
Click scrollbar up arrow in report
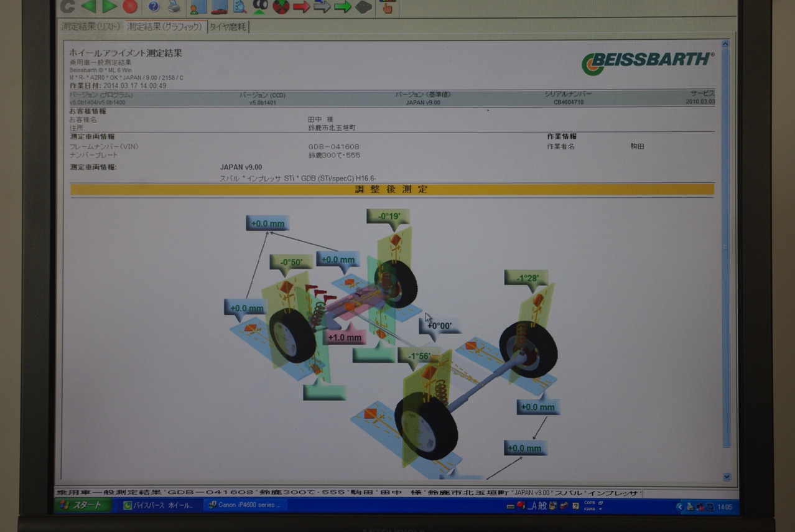(725, 44)
